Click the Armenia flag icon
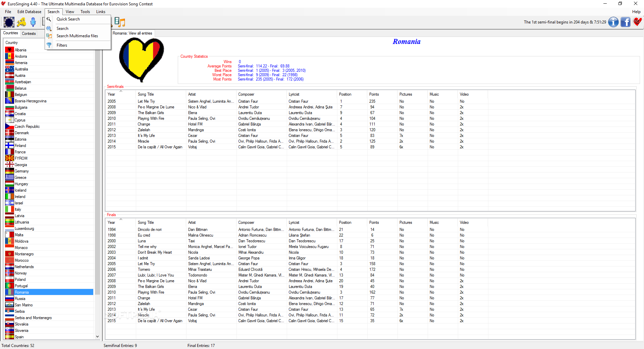Viewport: 644px width, 349px height. [x=9, y=63]
